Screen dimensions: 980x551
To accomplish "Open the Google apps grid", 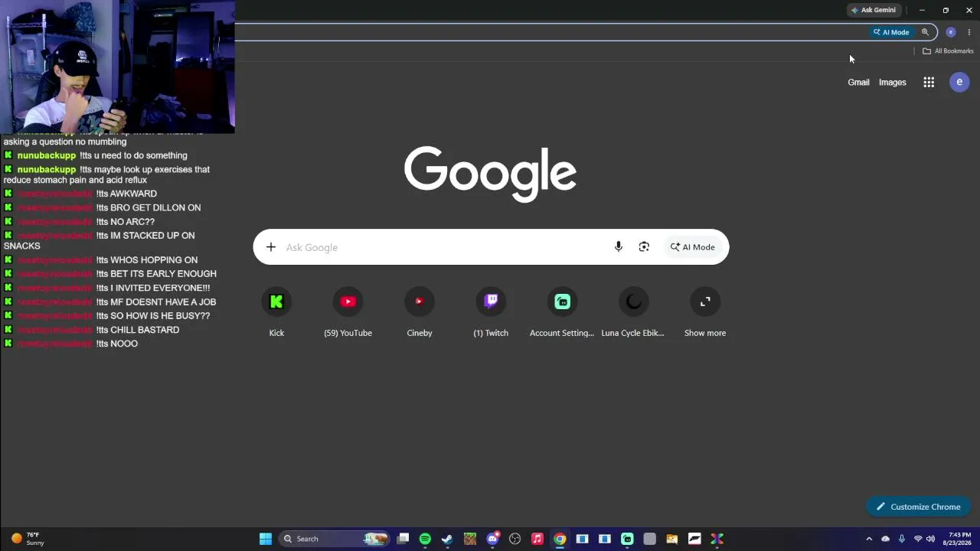I will tap(929, 82).
